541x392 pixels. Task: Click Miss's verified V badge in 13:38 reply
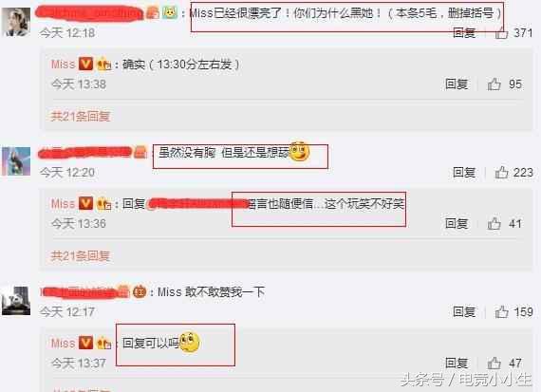point(86,64)
